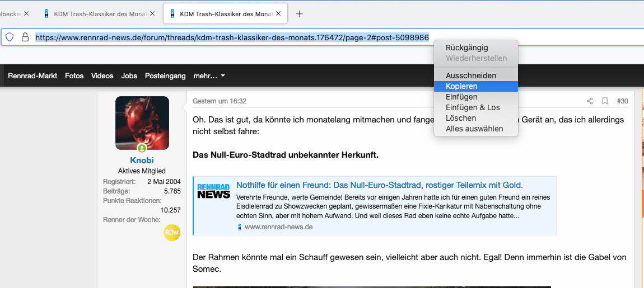Switch to the middle KDM Trash-Klassiker tab

(95, 14)
